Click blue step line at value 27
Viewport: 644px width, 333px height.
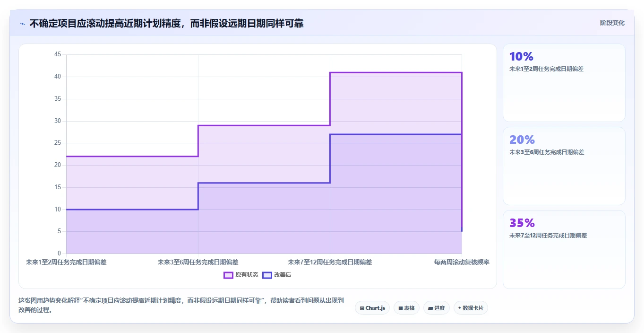pyautogui.click(x=395, y=134)
